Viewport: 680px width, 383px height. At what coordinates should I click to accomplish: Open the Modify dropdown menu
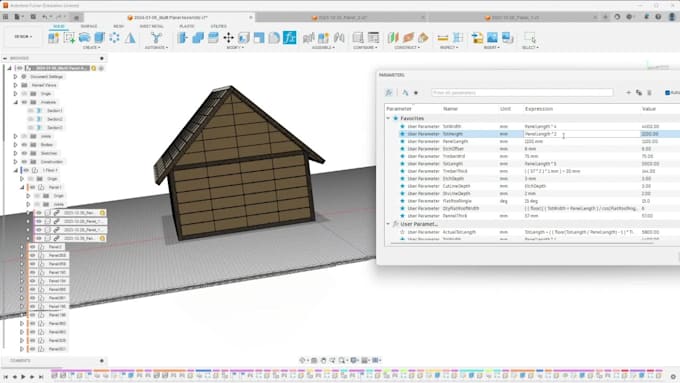(235, 47)
